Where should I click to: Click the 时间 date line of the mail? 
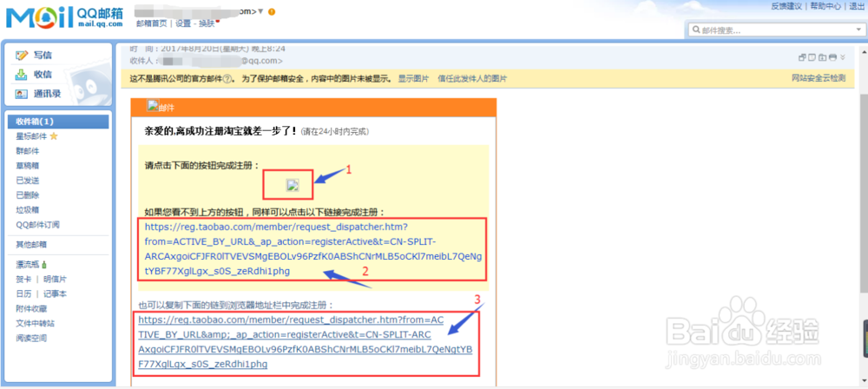coord(207,49)
